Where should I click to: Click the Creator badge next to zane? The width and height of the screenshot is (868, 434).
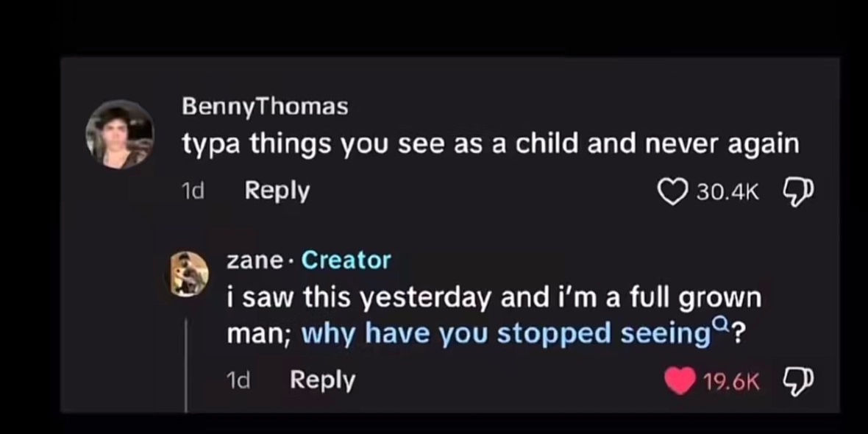[346, 260]
